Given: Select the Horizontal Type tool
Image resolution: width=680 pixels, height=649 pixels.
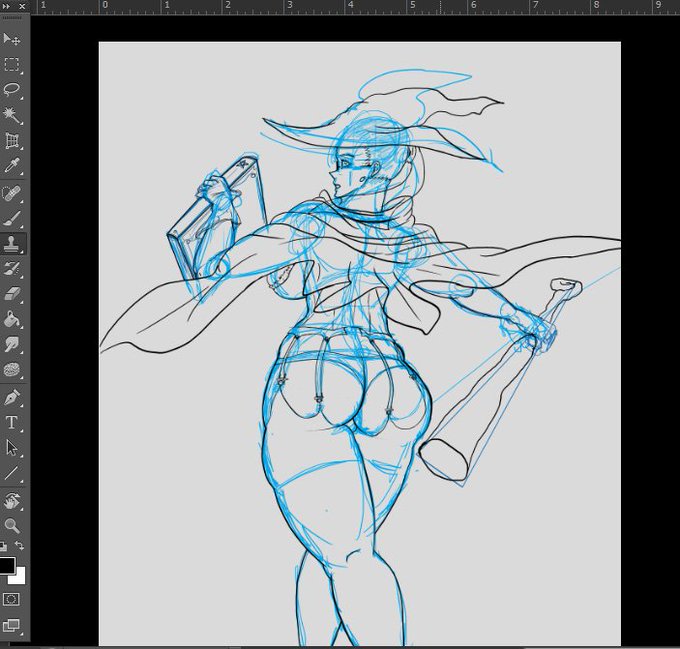Looking at the screenshot, I should pyautogui.click(x=12, y=422).
